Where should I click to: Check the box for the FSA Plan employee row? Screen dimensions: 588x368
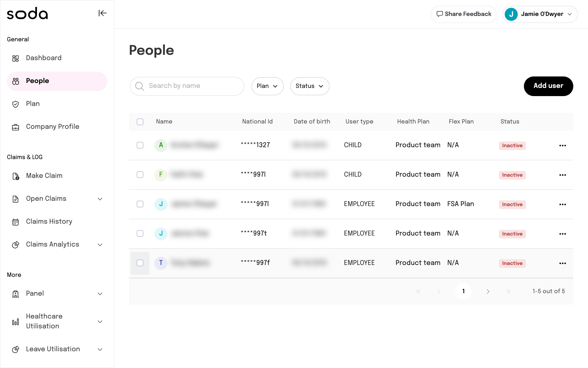pyautogui.click(x=140, y=204)
